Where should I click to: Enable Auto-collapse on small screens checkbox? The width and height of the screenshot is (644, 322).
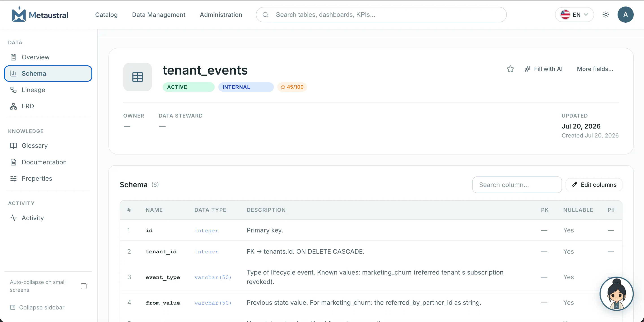pyautogui.click(x=84, y=286)
